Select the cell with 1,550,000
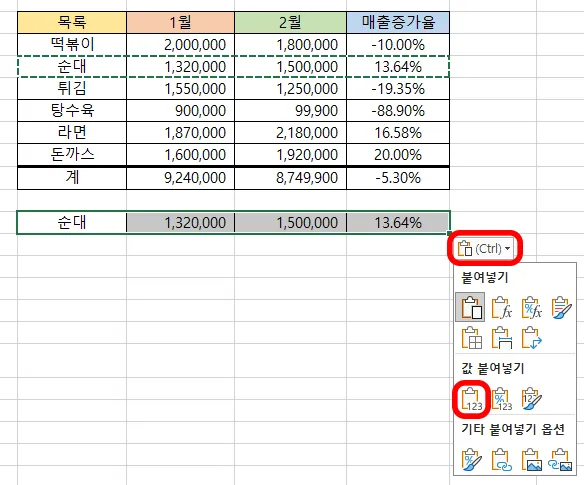Viewport: 584px width, 485px height. 180,89
